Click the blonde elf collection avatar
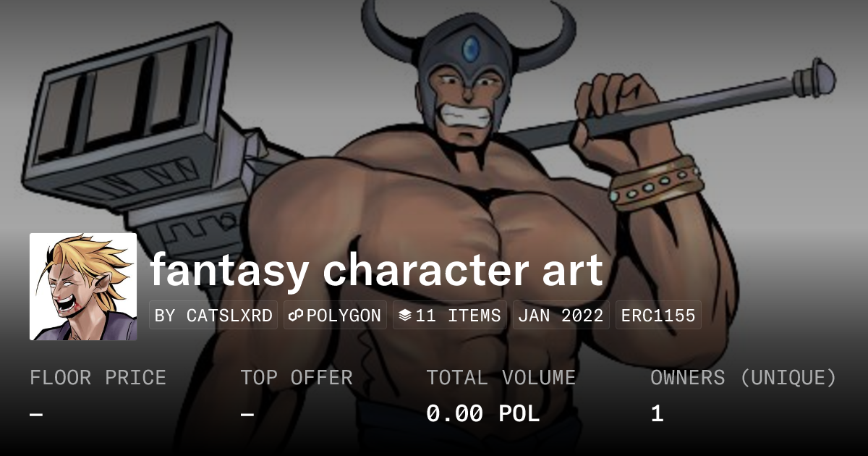 (x=83, y=287)
